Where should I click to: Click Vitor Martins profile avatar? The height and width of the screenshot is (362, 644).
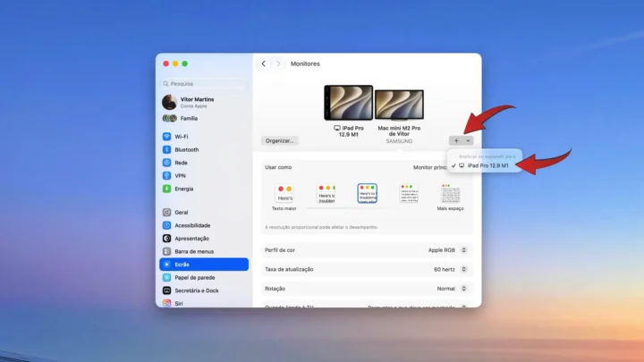pyautogui.click(x=169, y=102)
